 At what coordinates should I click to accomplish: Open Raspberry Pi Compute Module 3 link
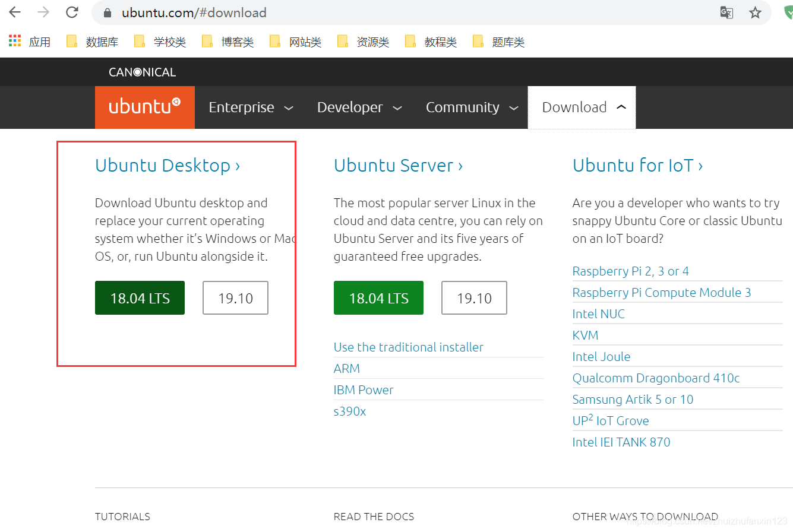click(662, 292)
